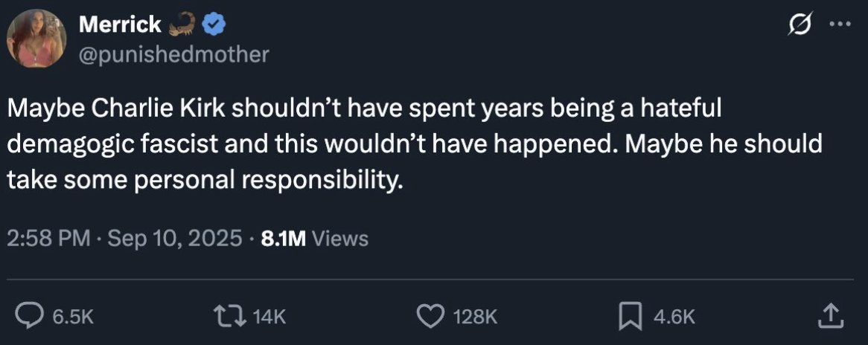This screenshot has height=345, width=868.
Task: Like the post with the heart icon
Action: click(429, 317)
